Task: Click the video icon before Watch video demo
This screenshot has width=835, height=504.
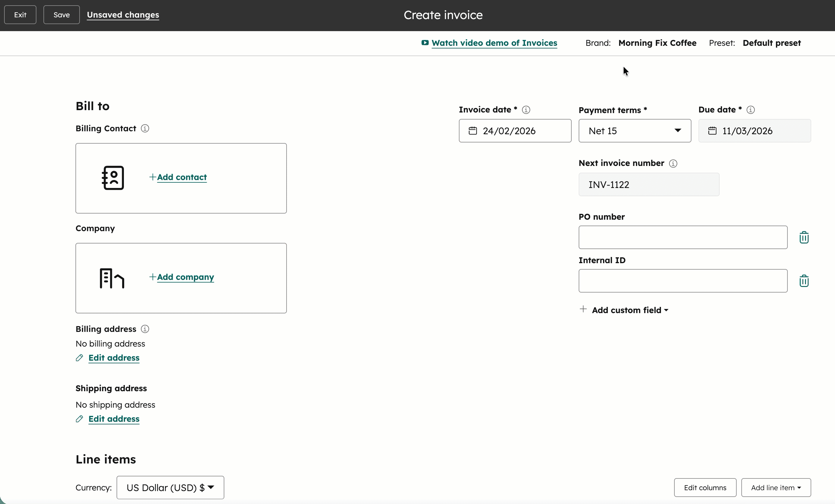Action: tap(425, 43)
